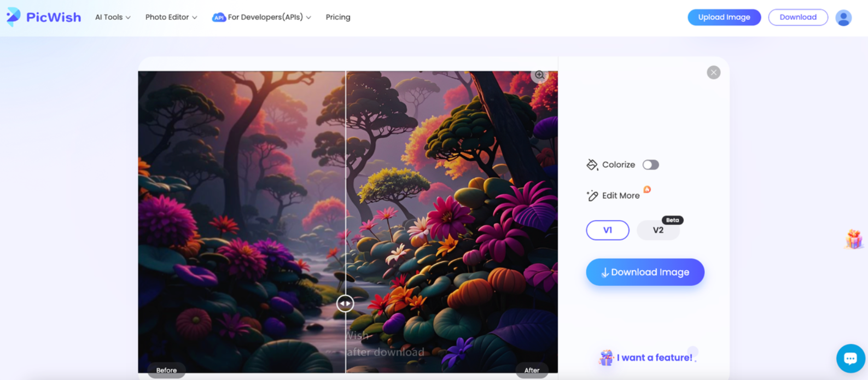Click the Download Image button

click(645, 272)
